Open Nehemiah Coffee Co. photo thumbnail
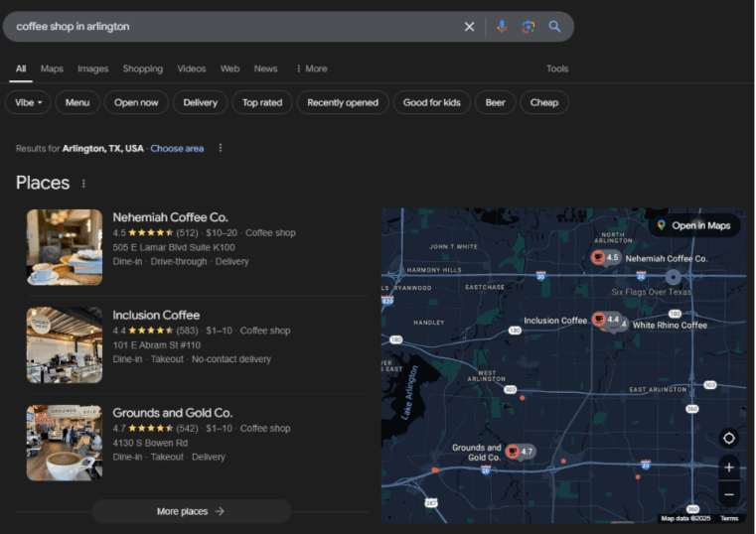This screenshot has height=534, width=756. (x=65, y=247)
